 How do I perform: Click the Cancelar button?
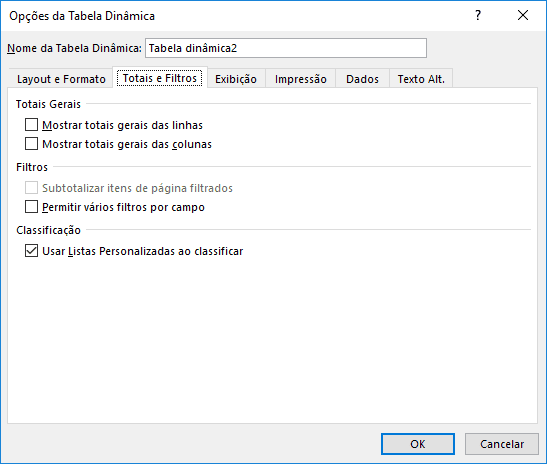coord(502,444)
